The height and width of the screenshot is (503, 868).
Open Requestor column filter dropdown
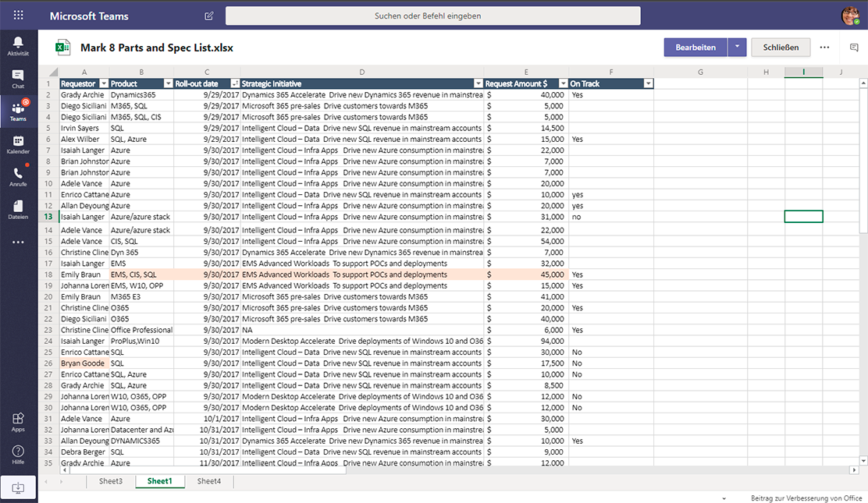pos(104,83)
